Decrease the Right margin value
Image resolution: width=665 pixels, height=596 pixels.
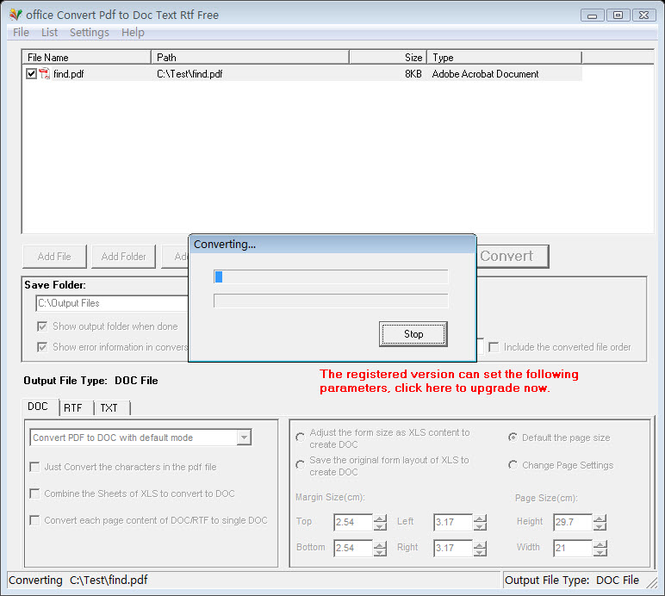(x=480, y=552)
